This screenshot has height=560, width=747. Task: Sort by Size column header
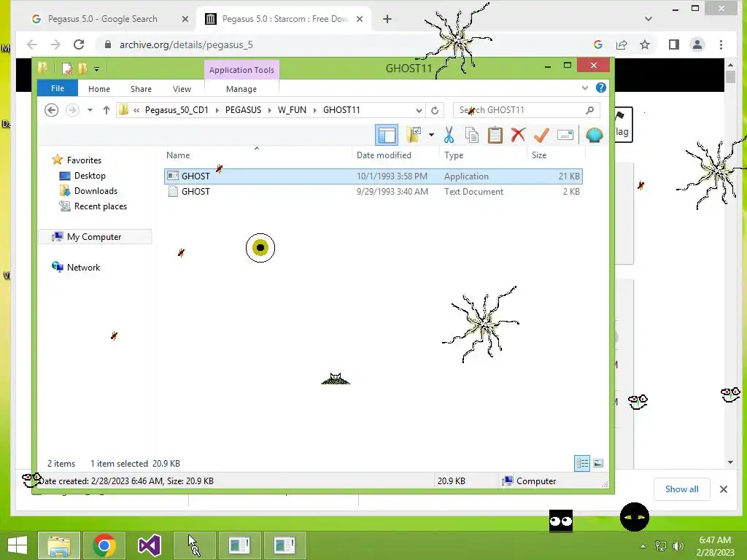click(x=539, y=155)
